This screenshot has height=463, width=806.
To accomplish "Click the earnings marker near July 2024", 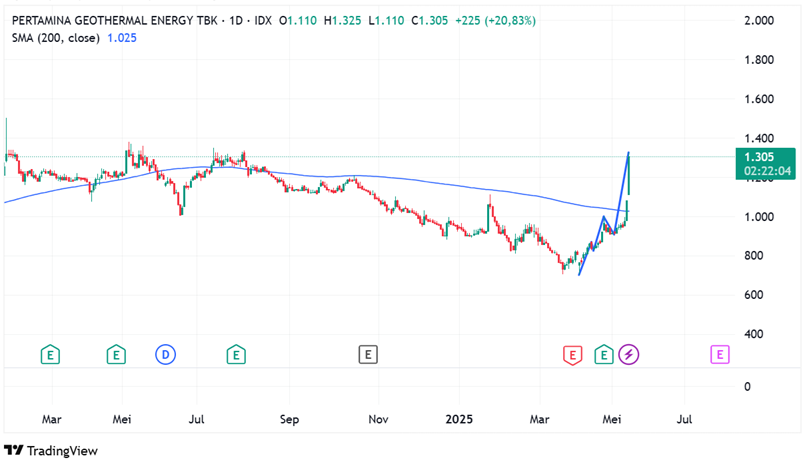I will (x=236, y=355).
